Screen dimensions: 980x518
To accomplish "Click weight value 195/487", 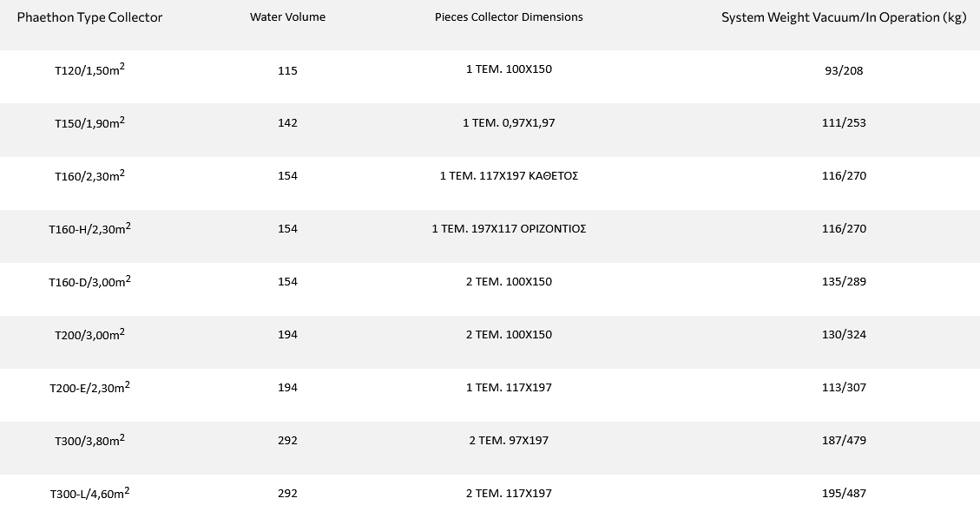I will point(844,494).
